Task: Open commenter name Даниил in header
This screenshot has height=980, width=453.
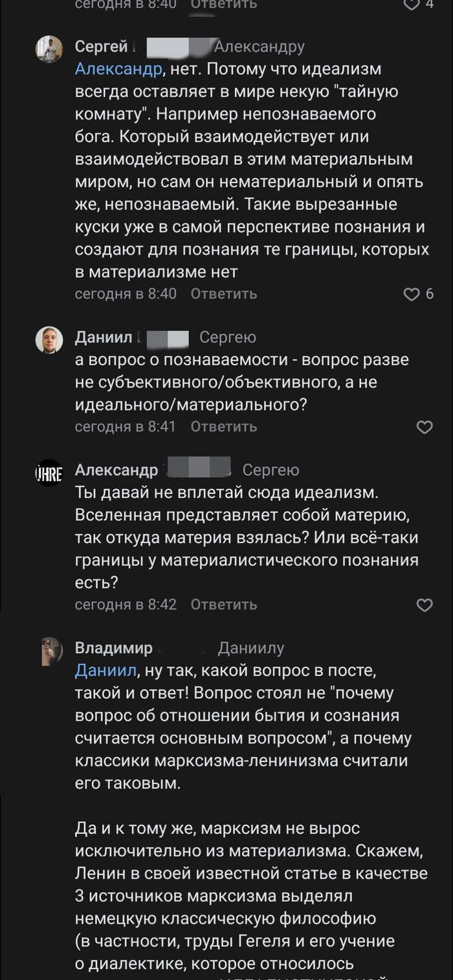Action: coord(104,337)
